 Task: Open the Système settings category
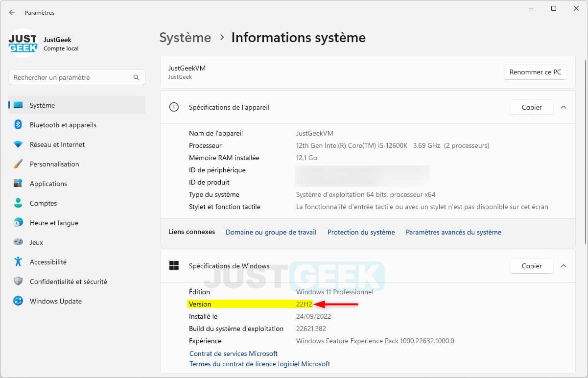77,105
